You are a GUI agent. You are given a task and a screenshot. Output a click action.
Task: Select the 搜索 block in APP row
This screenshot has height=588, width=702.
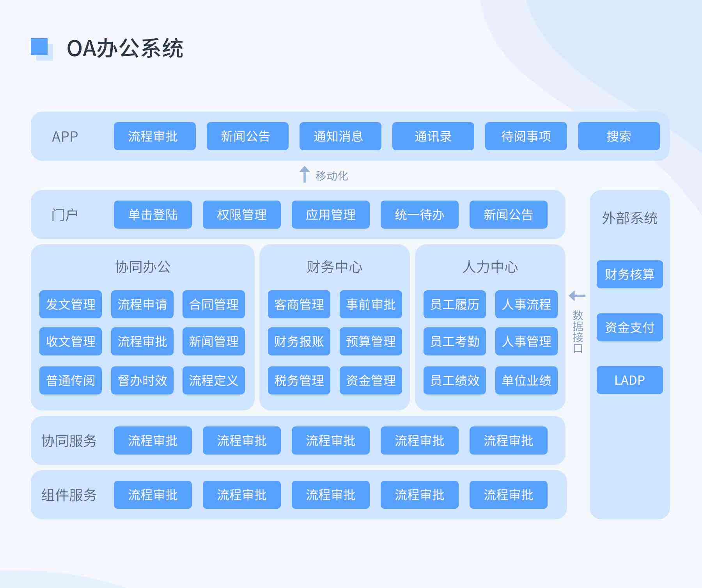coord(619,136)
